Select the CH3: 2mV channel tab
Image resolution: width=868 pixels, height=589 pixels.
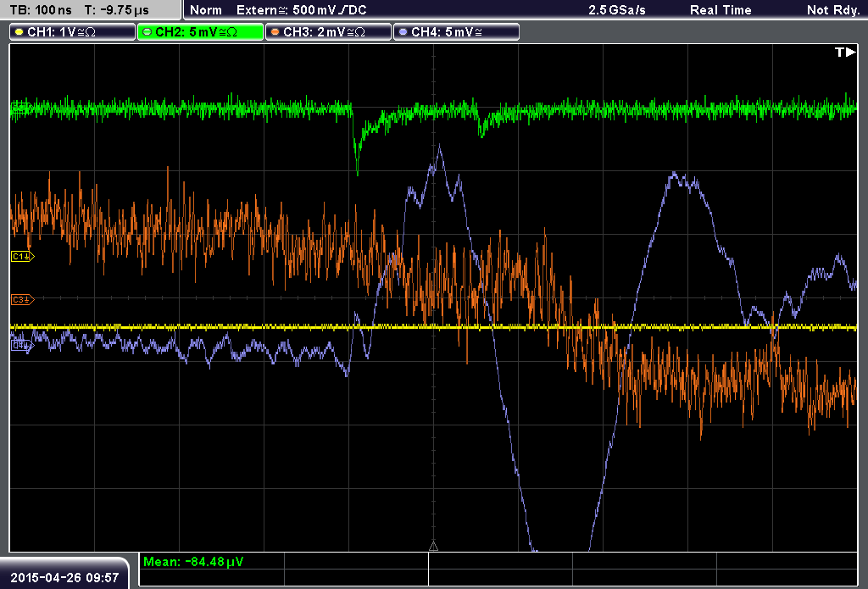coord(328,32)
